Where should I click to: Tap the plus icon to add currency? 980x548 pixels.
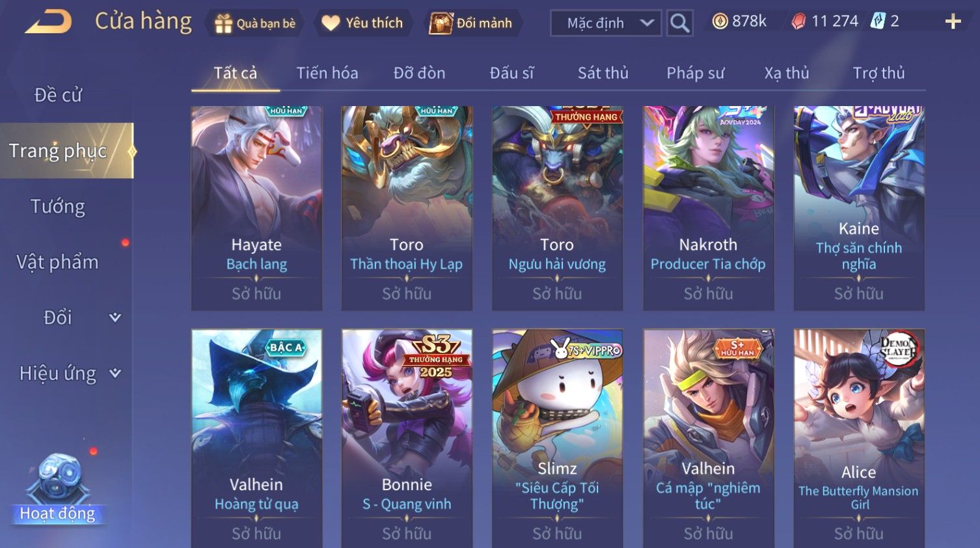(953, 21)
